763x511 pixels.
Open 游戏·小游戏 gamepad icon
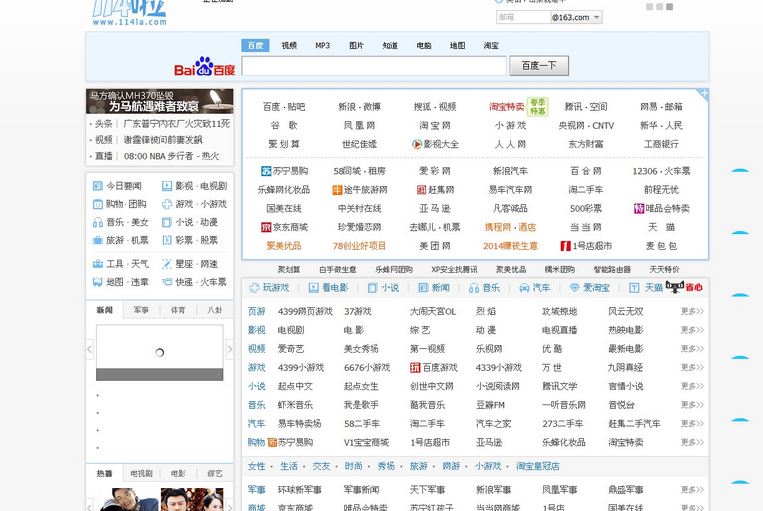pos(166,204)
